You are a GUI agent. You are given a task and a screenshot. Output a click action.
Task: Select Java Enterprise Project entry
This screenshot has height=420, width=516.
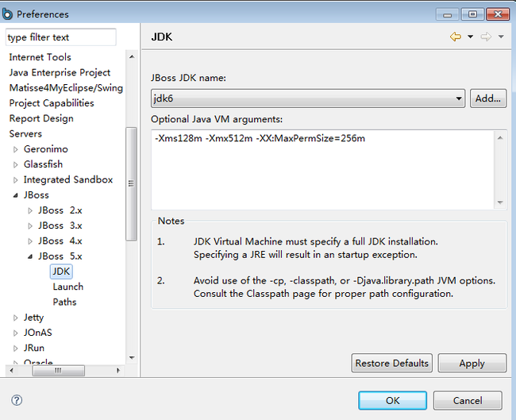click(x=60, y=72)
